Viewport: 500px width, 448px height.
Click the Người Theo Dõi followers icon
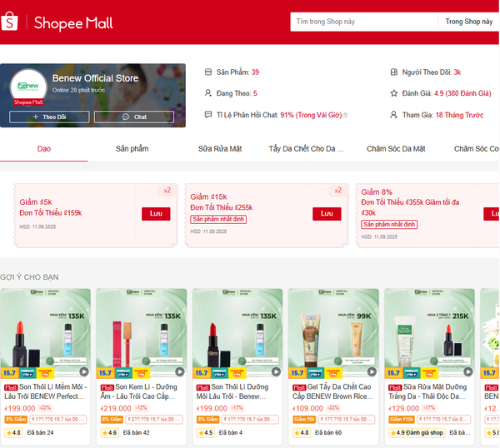click(394, 72)
